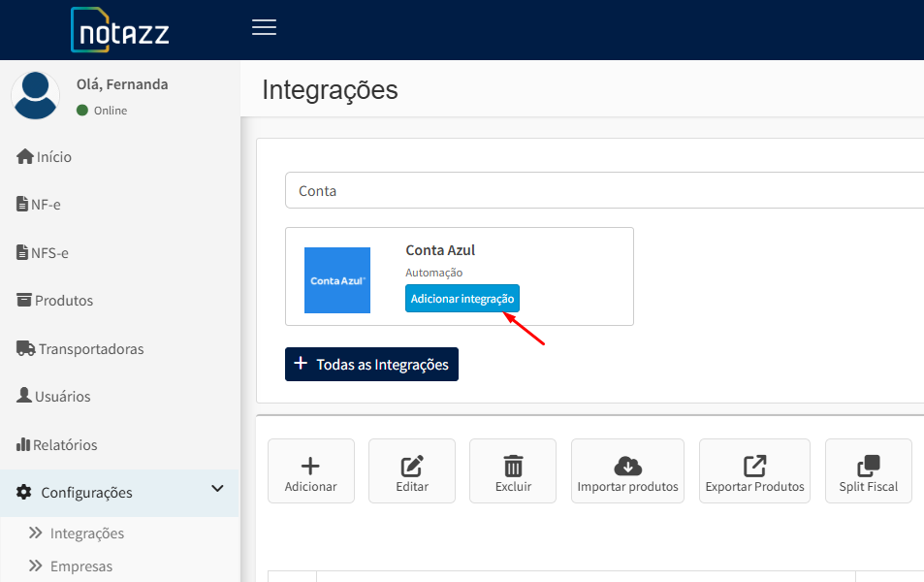Click the Notazz logo
This screenshot has width=924, height=582.
[120, 30]
